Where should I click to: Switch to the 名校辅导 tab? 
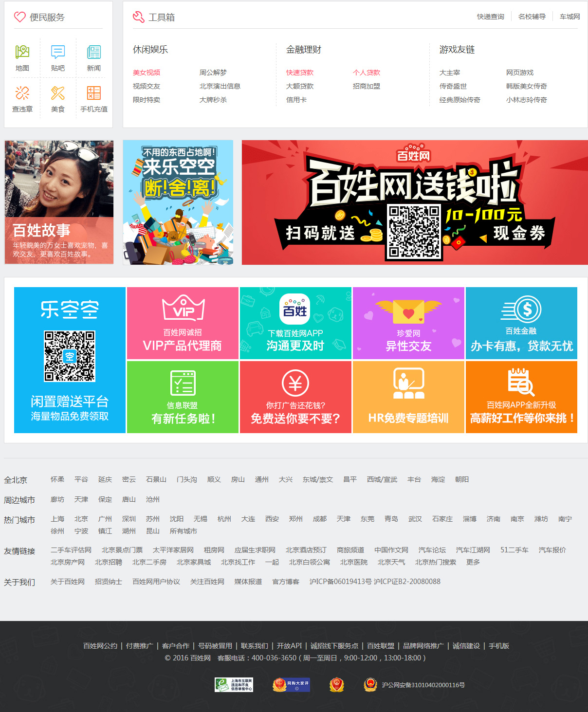point(532,17)
